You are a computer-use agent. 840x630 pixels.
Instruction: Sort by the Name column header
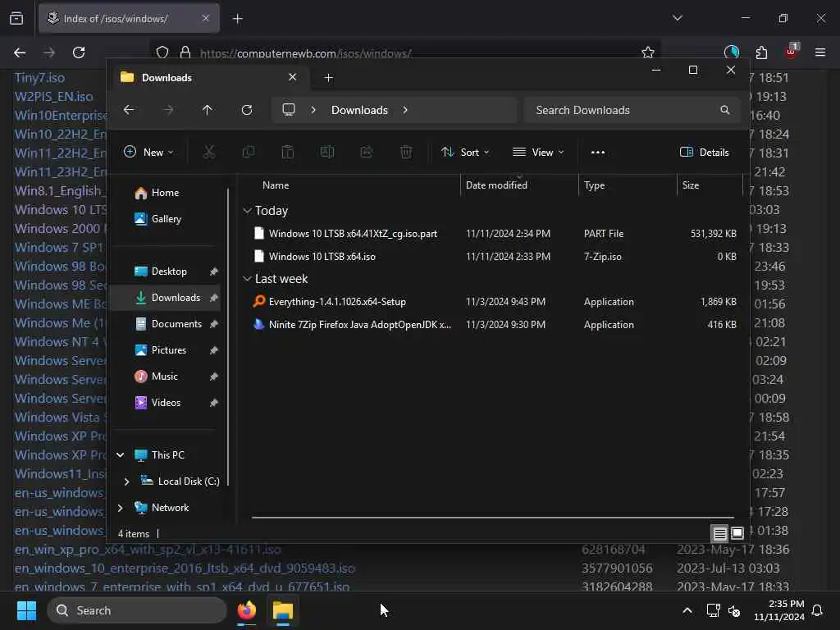click(276, 185)
